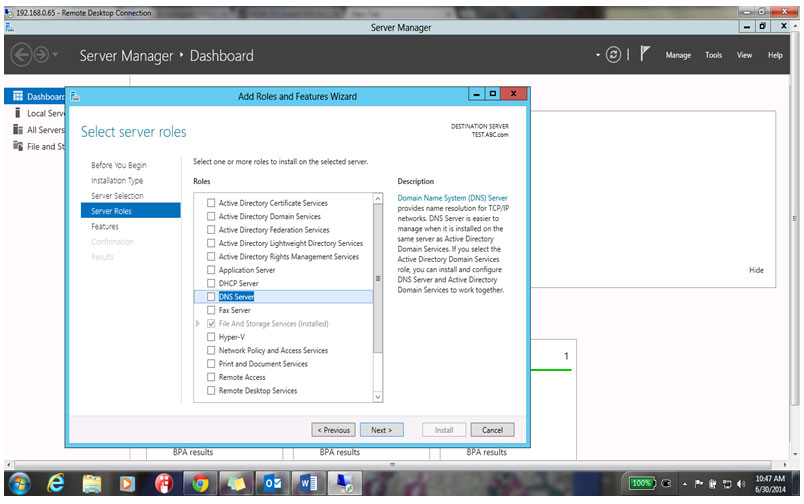Screen dimensions: 804x504
Task: Switch to Remote Desktop Connection taskbar icon
Action: tap(345, 483)
